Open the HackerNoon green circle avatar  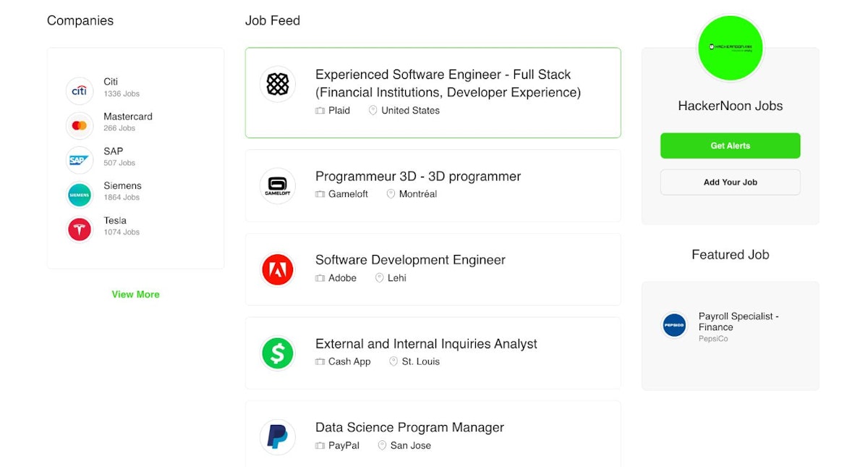[x=730, y=48]
